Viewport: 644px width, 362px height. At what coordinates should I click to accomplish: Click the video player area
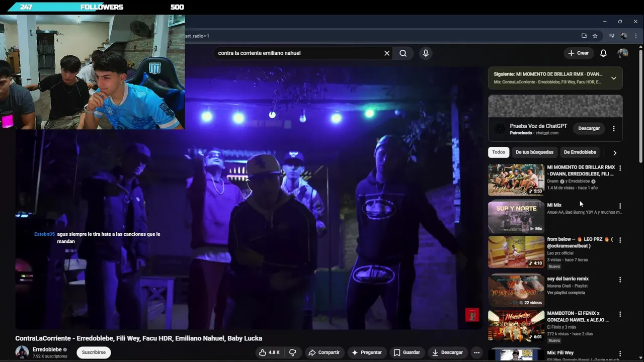pyautogui.click(x=249, y=198)
